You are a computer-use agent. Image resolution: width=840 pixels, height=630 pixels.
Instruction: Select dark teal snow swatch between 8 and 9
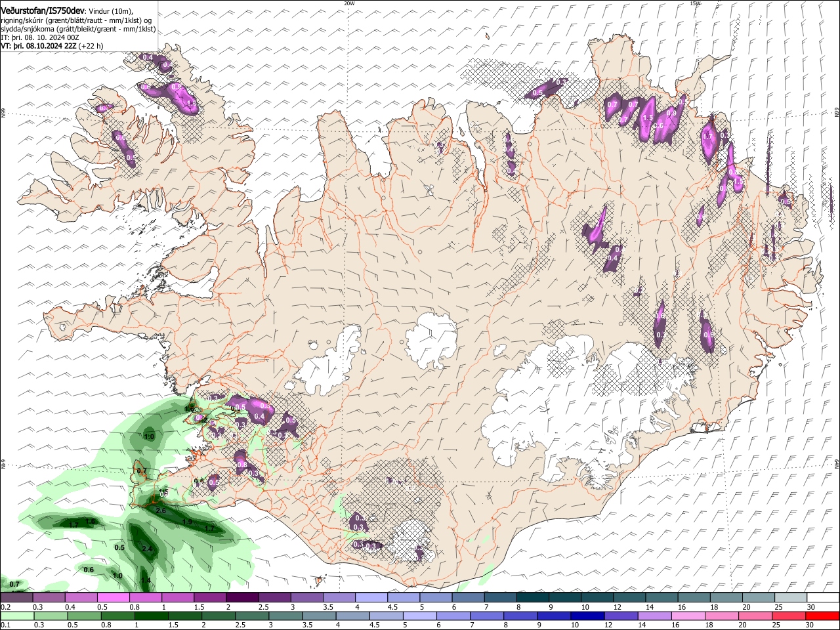coord(533,597)
